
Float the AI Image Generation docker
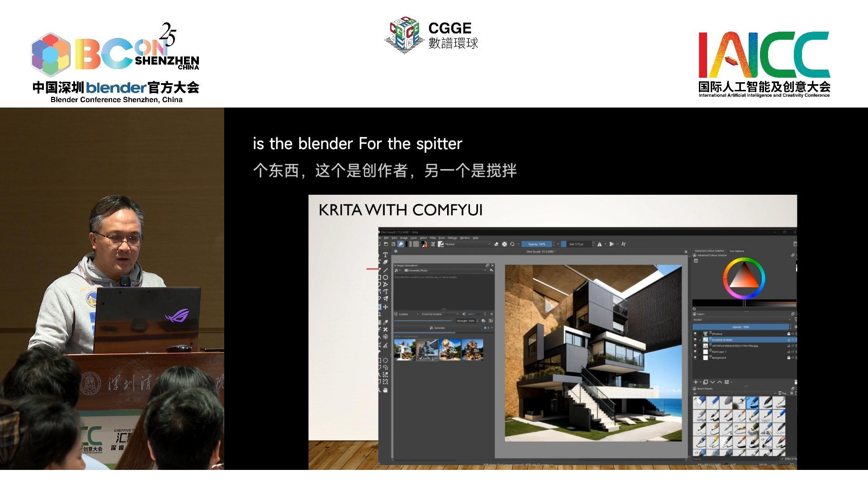tap(487, 265)
